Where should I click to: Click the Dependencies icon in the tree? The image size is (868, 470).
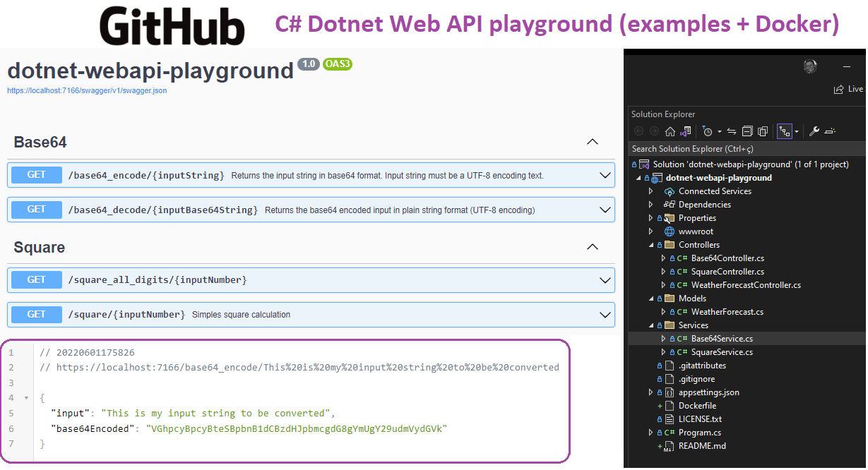click(x=670, y=205)
